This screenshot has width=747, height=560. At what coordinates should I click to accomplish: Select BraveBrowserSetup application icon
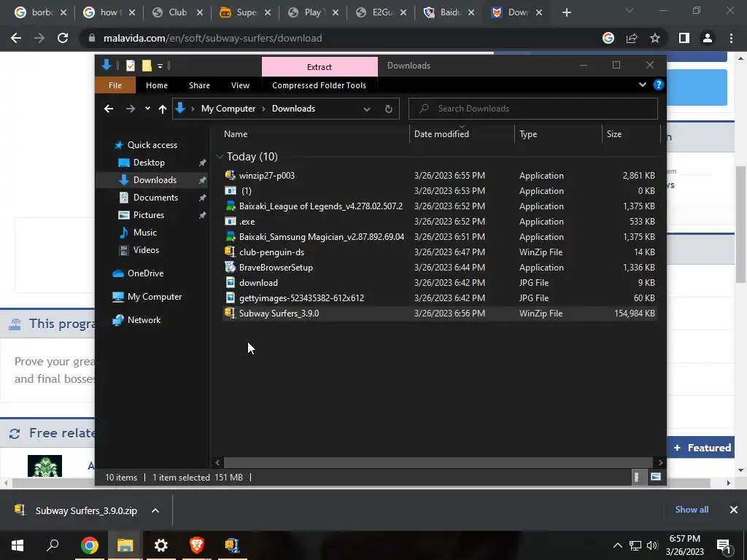point(230,267)
